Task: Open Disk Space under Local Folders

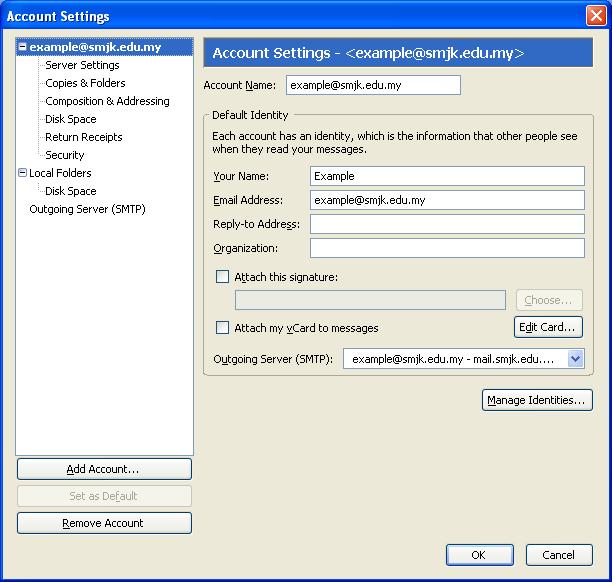Action: coord(71,191)
